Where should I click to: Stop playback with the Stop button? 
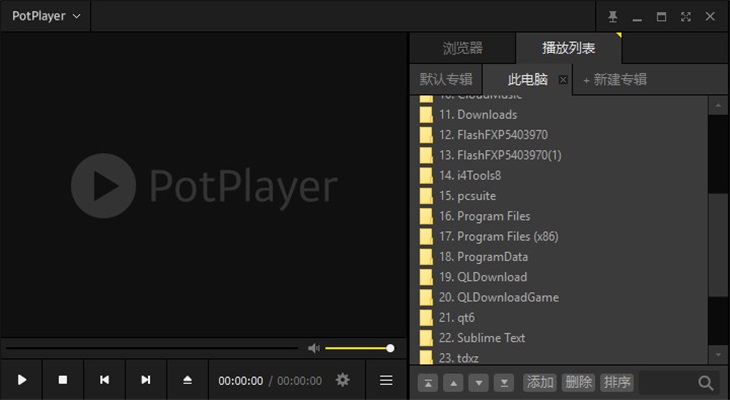point(63,380)
